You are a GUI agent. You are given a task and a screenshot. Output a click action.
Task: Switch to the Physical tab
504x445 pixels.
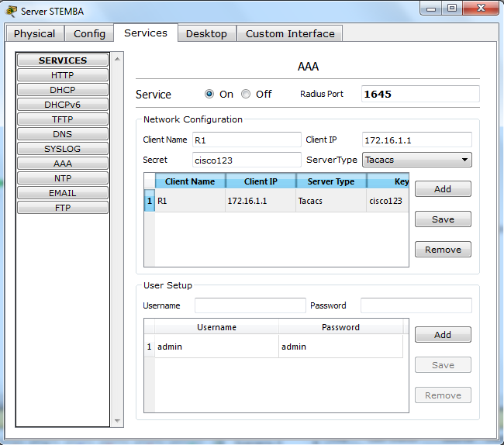(34, 33)
